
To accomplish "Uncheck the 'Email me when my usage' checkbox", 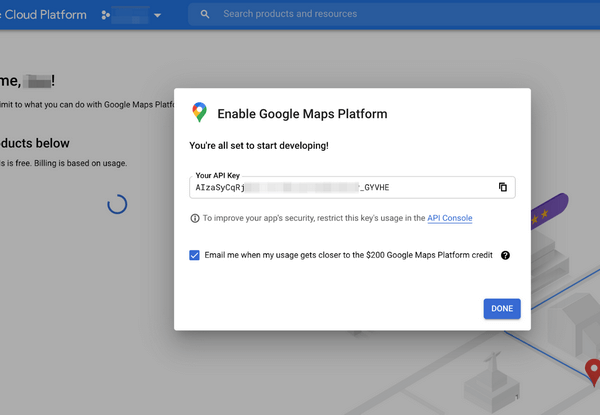I will tap(194, 255).
